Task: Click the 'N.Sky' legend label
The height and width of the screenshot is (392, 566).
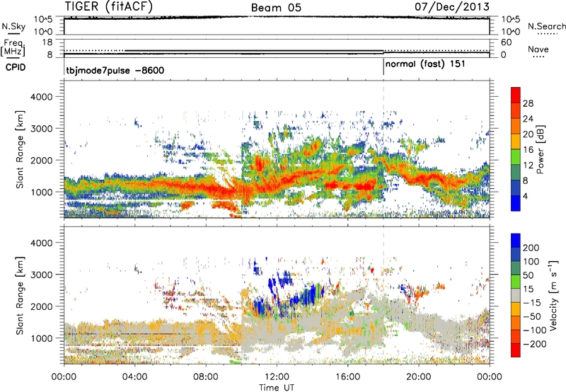Action: pyautogui.click(x=13, y=27)
